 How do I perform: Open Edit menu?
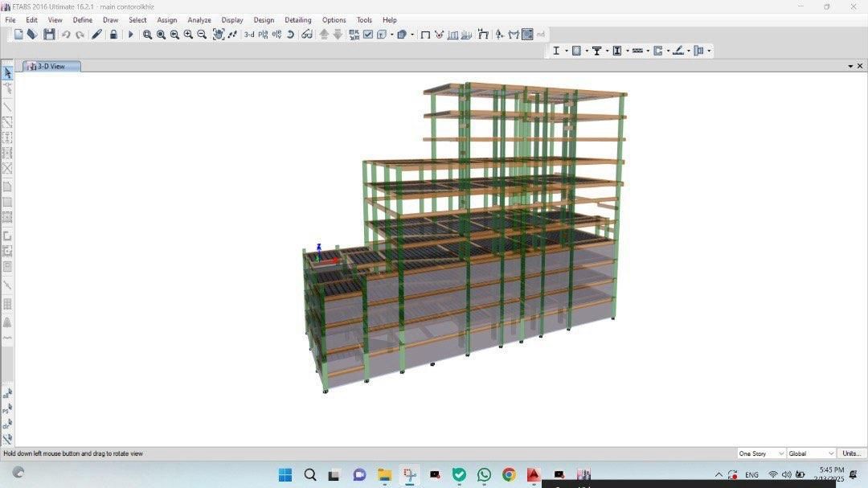(x=31, y=20)
